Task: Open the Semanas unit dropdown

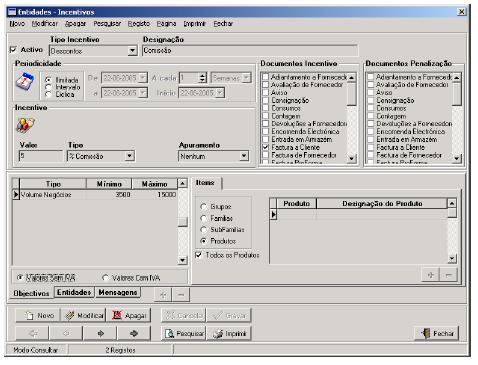Action: point(246,78)
